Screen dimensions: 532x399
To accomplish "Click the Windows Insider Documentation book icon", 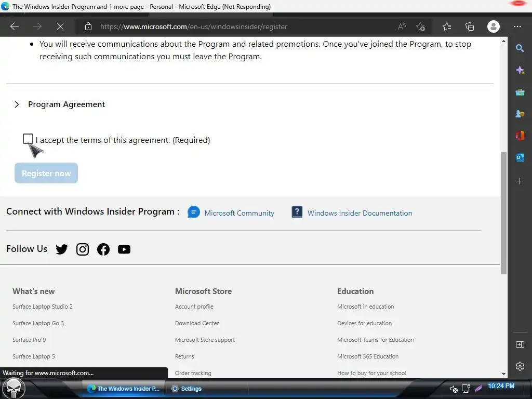I will tap(297, 212).
